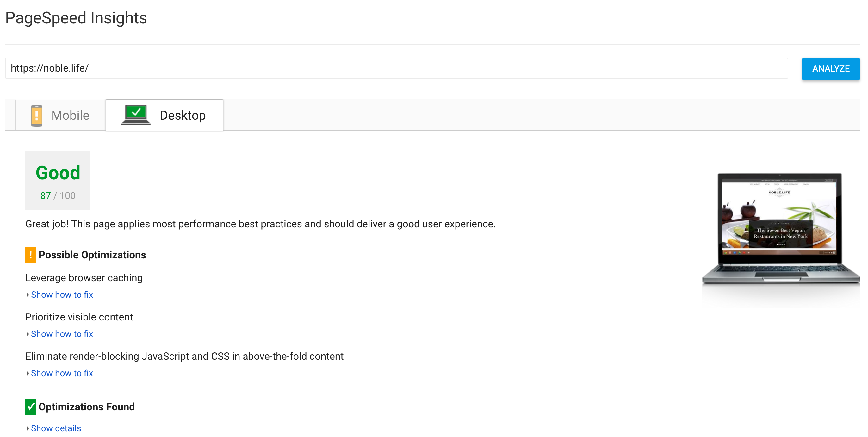The width and height of the screenshot is (868, 437).
Task: Toggle the disclosure triangle beside Show details
Action: click(x=28, y=428)
